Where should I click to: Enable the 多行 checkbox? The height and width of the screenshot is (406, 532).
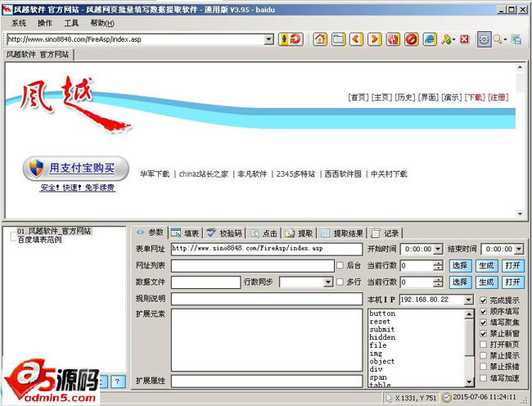(x=340, y=282)
